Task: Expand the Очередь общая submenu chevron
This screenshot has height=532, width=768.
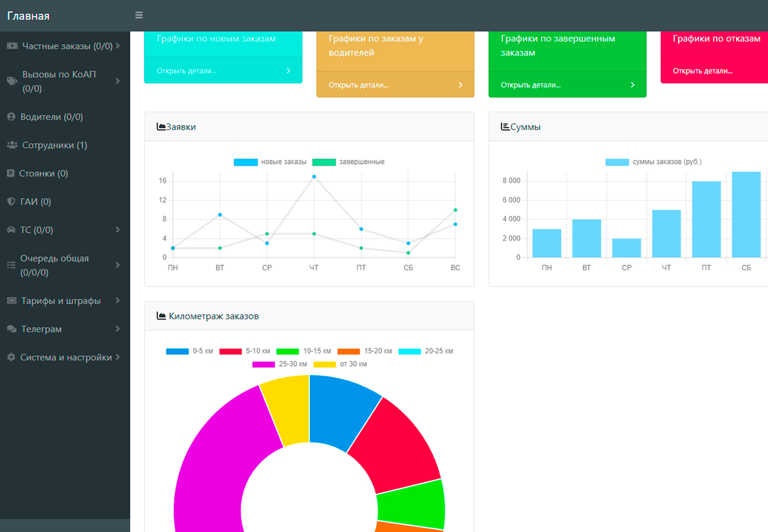Action: point(118,265)
